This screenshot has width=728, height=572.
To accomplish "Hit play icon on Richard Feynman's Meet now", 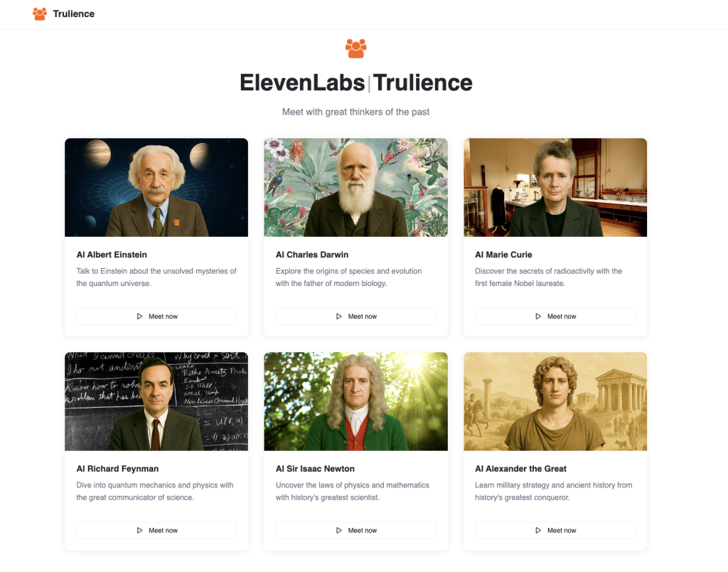I will pos(140,531).
